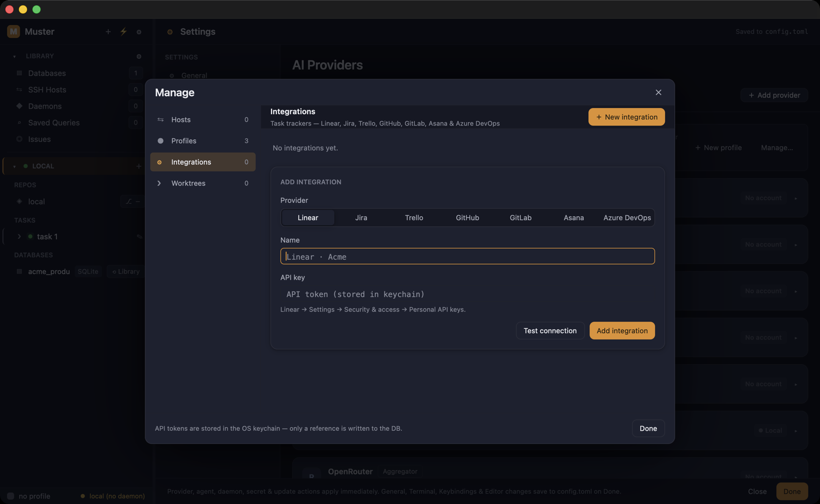
Task: Click Test connection
Action: point(550,330)
